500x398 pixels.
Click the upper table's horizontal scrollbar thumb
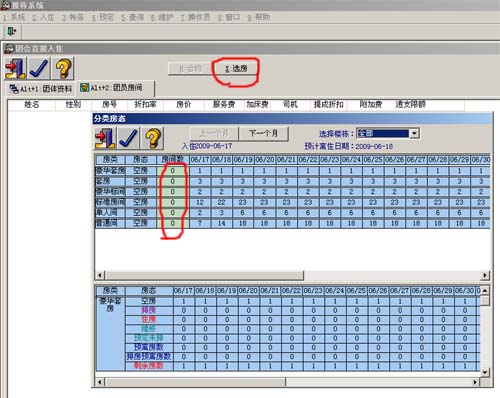pos(204,275)
